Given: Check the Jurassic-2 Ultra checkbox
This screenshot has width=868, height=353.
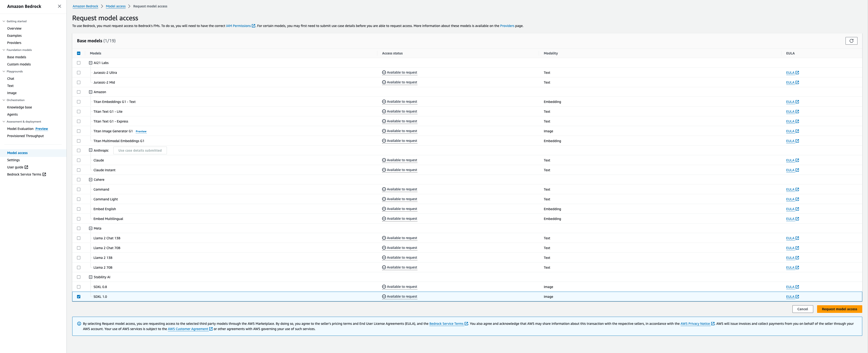Looking at the screenshot, I should [78, 73].
